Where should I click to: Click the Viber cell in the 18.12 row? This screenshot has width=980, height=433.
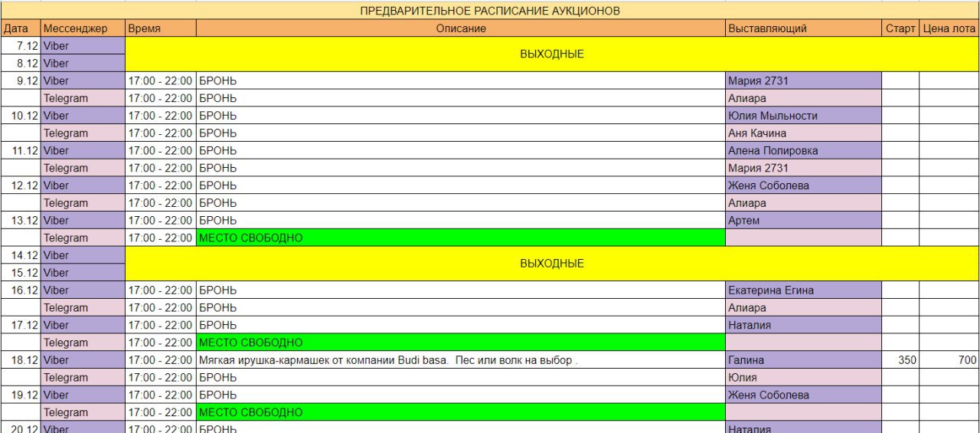83,360
